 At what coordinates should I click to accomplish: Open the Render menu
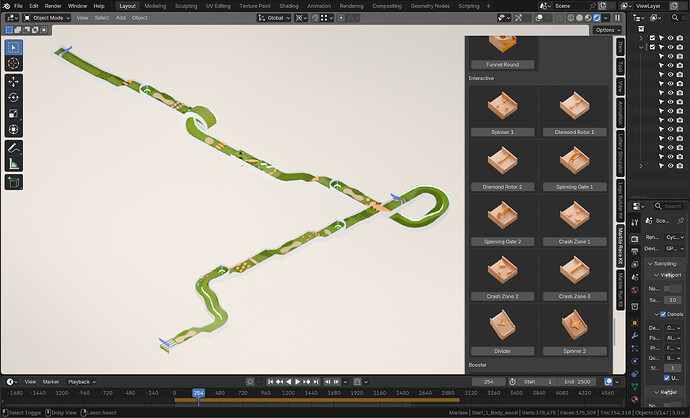click(x=53, y=6)
